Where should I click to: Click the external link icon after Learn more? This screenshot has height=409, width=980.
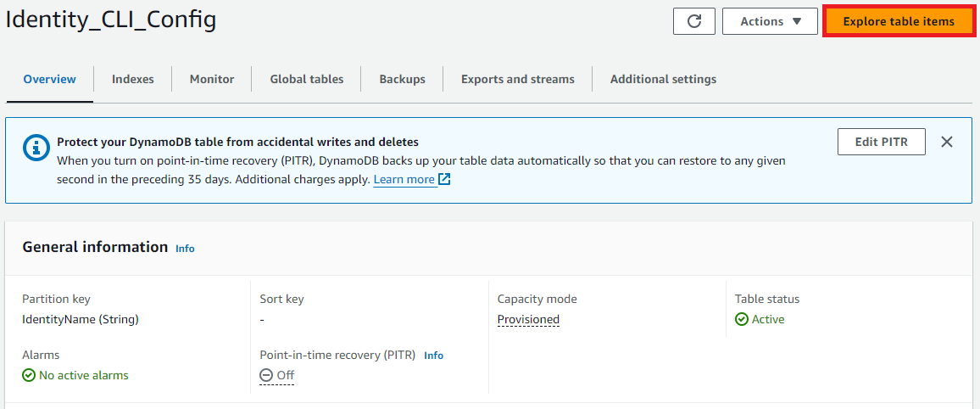coord(444,180)
